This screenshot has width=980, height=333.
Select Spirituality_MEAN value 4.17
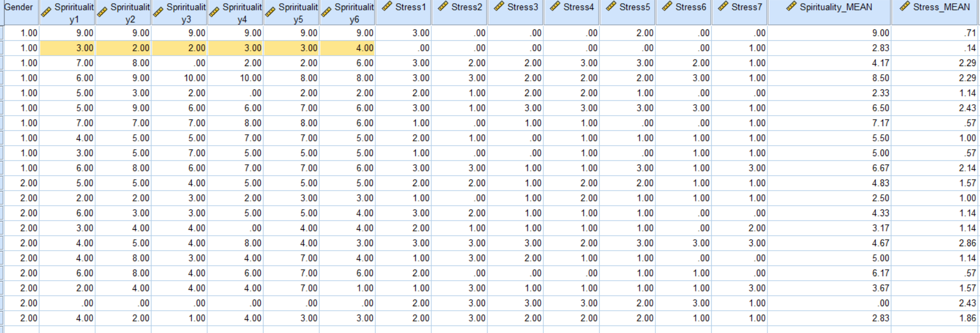pyautogui.click(x=881, y=63)
